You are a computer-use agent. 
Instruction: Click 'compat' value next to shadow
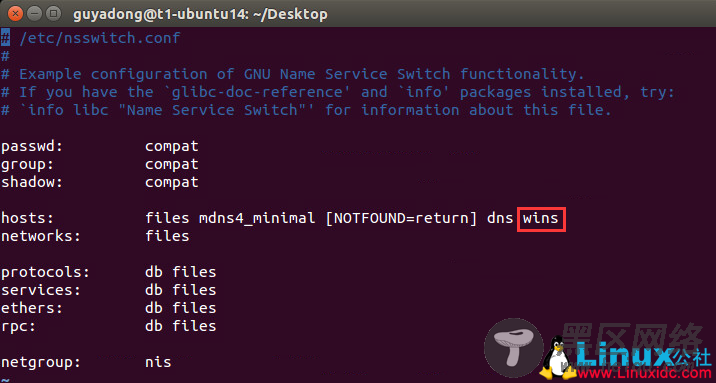click(172, 183)
